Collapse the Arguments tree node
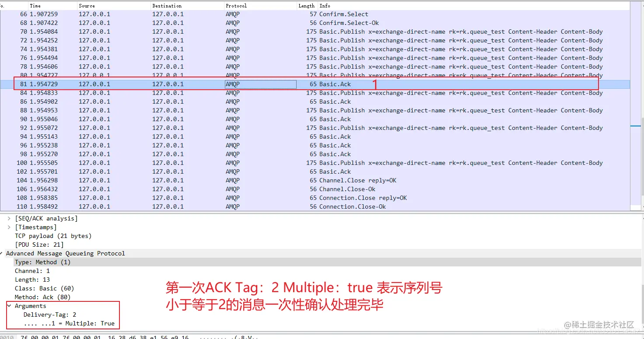644x339 pixels. pyautogui.click(x=9, y=306)
